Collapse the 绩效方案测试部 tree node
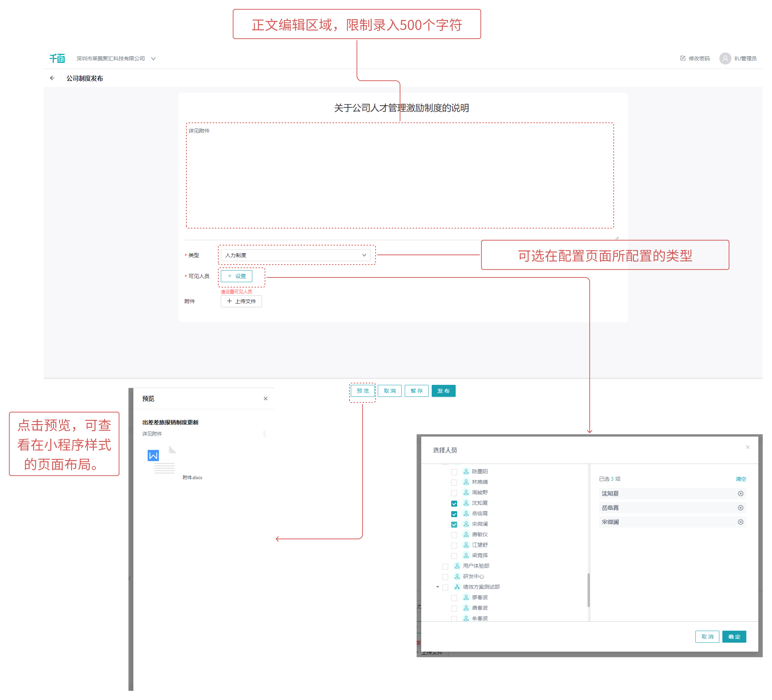The width and height of the screenshot is (772, 700). (x=437, y=587)
